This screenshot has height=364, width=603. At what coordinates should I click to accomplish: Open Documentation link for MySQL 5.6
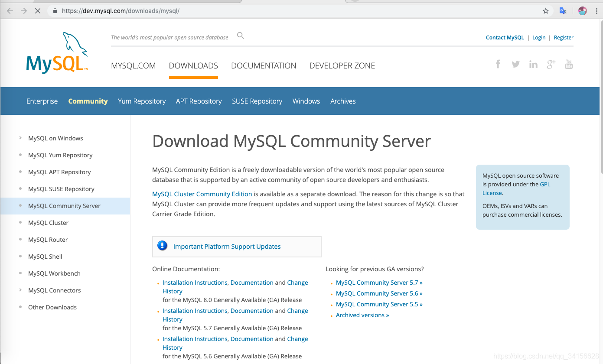click(252, 339)
